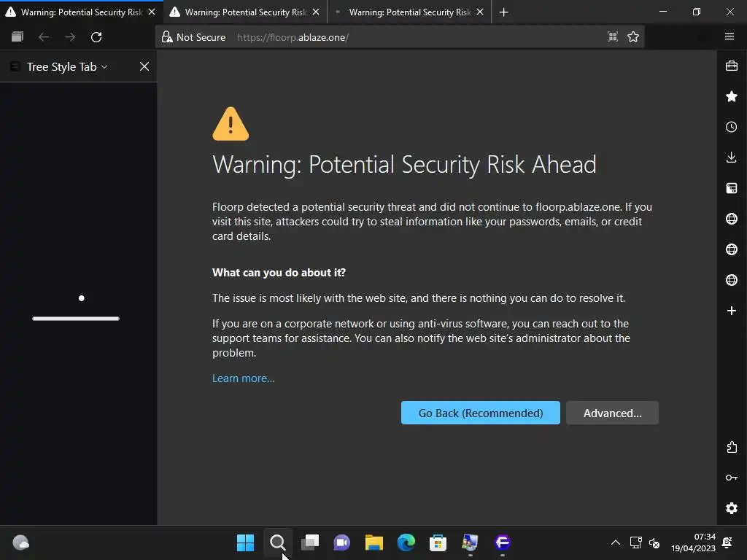Show hidden tray icons chevron

[616, 542]
